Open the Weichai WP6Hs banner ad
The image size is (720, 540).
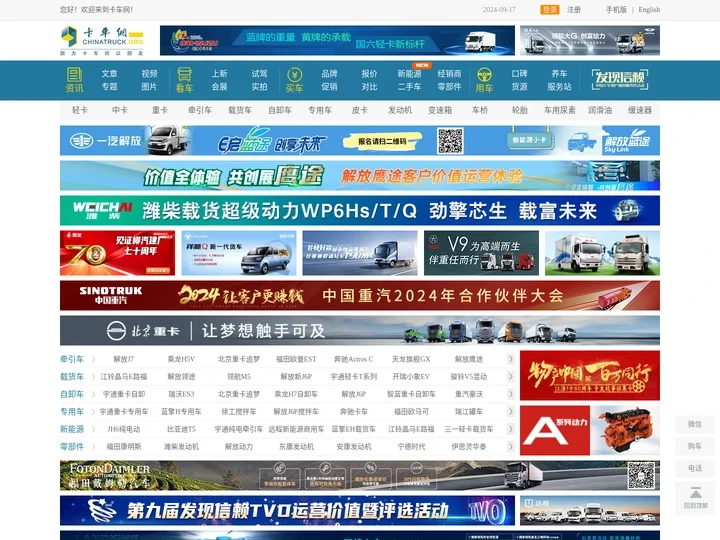point(360,210)
